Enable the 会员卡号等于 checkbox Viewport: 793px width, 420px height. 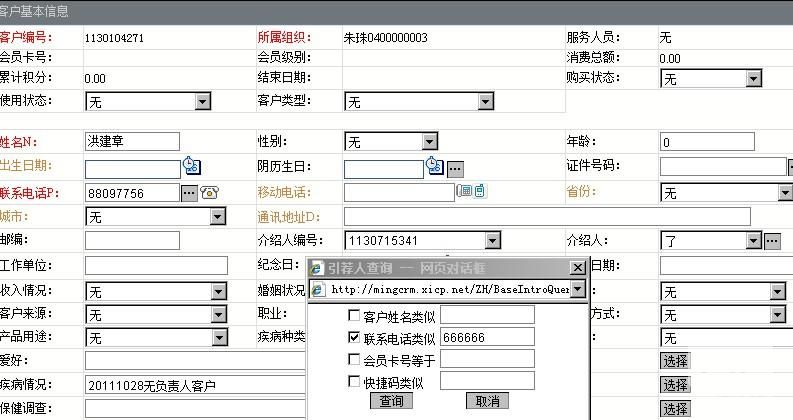(353, 359)
